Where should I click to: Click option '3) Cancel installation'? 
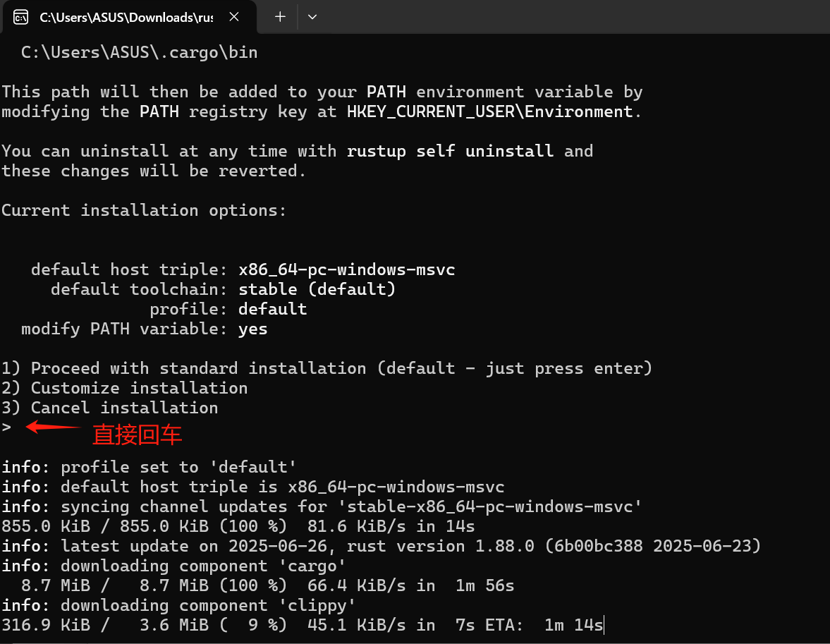109,407
